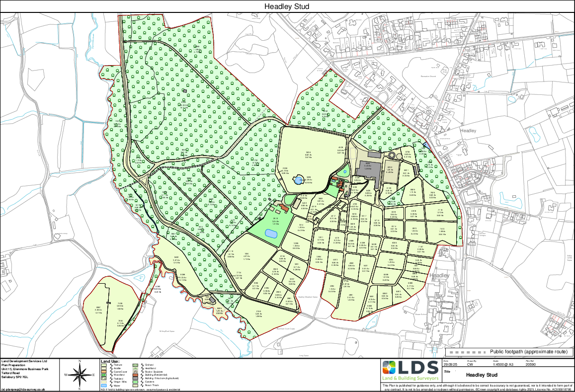Select large field parcel 3036
Screen dimensions: 575x392
tap(308, 154)
